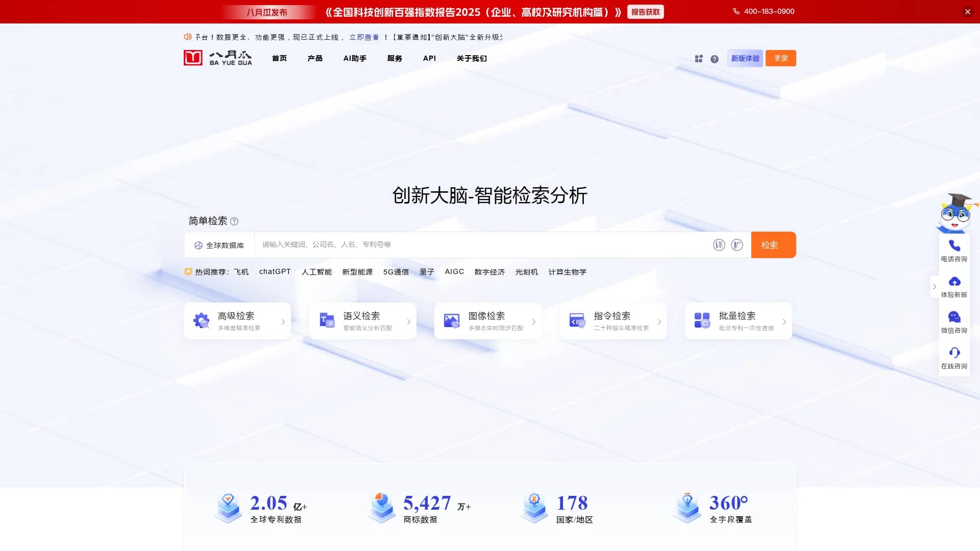
Task: Go to 首页 in navigation
Action: click(279, 59)
